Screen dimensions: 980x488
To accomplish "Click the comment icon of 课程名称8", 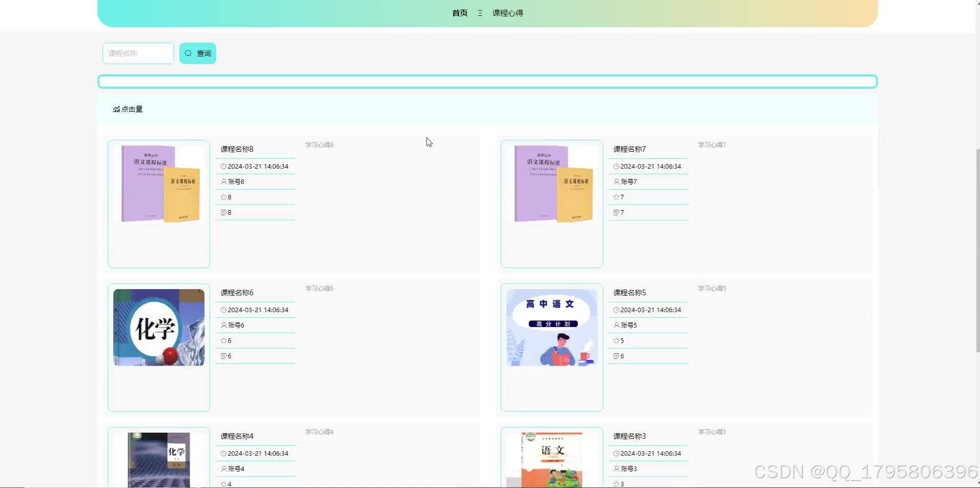I will (x=223, y=213).
